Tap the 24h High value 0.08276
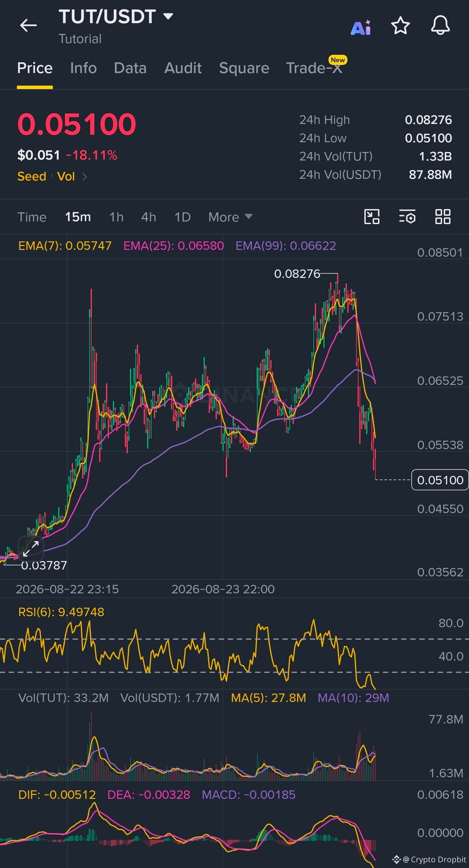This screenshot has width=469, height=868. [x=428, y=120]
